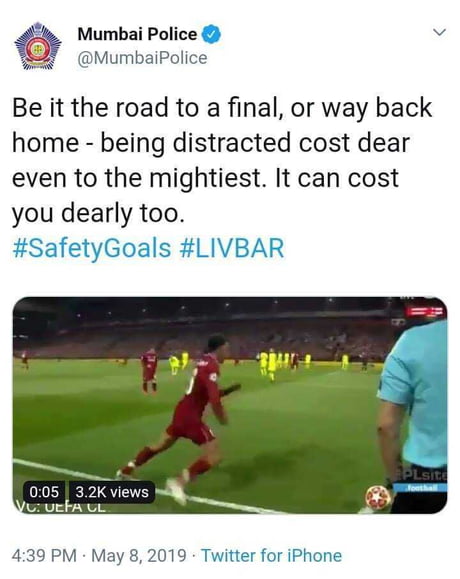Click the blue verified badge icon
Screen dimensions: 460x579
pyautogui.click(x=212, y=34)
